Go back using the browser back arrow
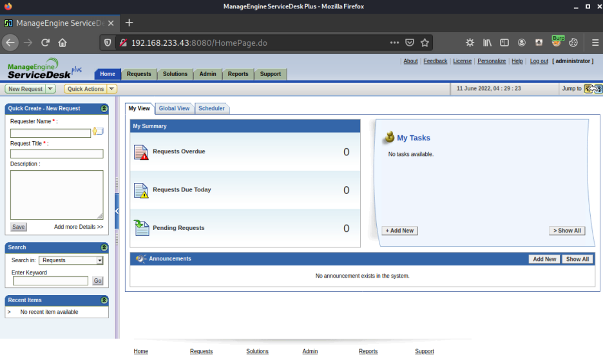This screenshot has width=603, height=364. 10,43
